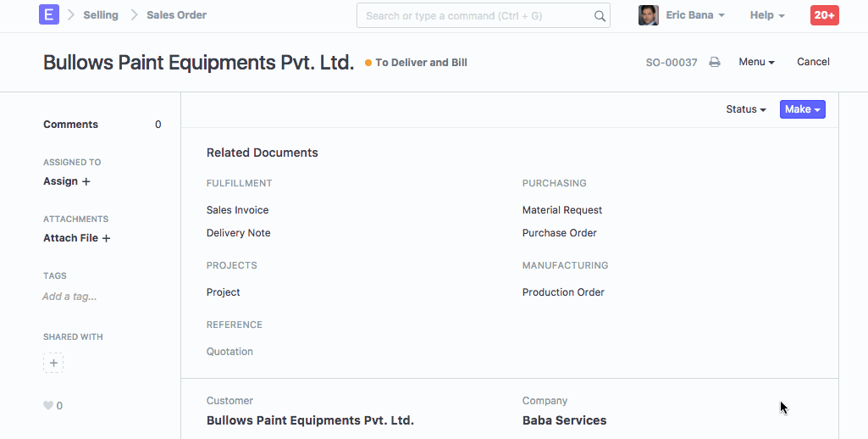
Task: Click the heart like icon
Action: tap(48, 406)
